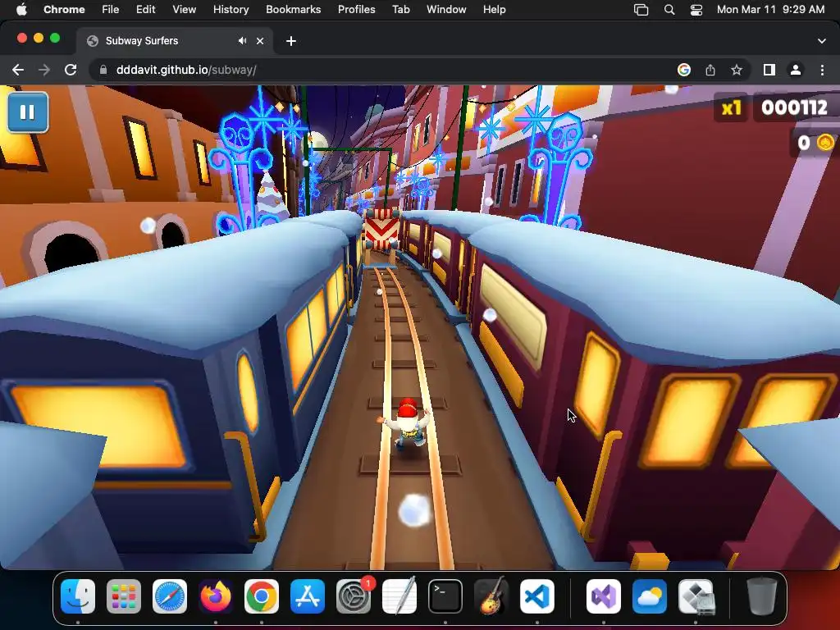Open the Apple menu
840x630 pixels.
(x=21, y=9)
